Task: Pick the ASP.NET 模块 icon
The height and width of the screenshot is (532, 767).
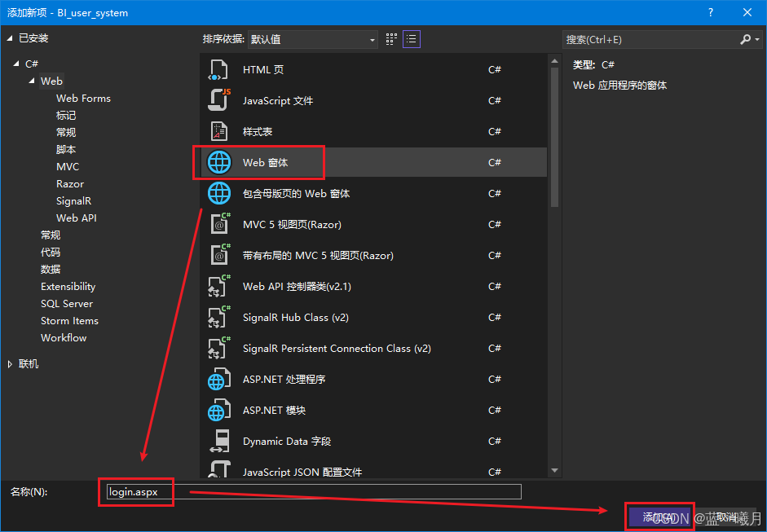Action: [x=218, y=411]
